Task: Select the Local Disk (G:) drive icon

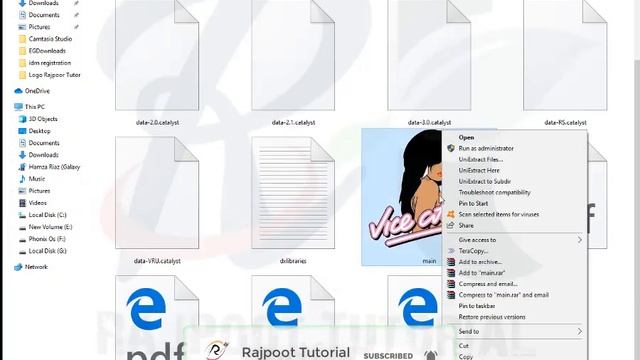Action: point(22,251)
